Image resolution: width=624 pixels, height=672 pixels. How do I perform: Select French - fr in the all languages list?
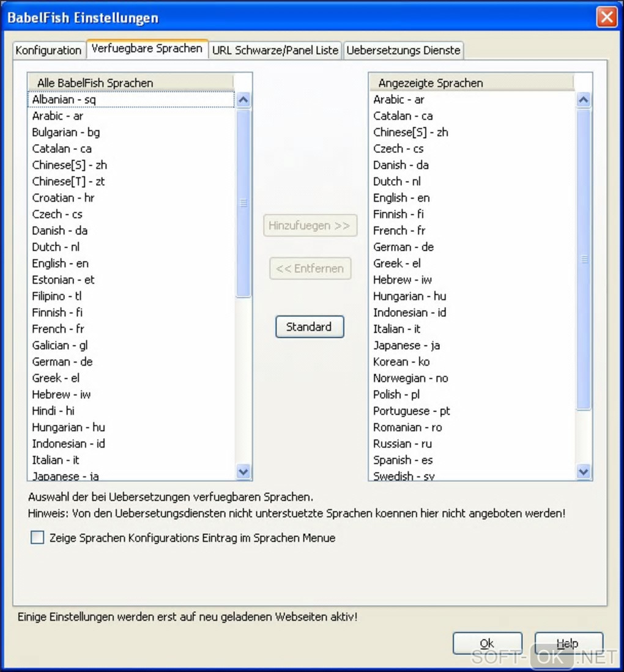click(132, 329)
